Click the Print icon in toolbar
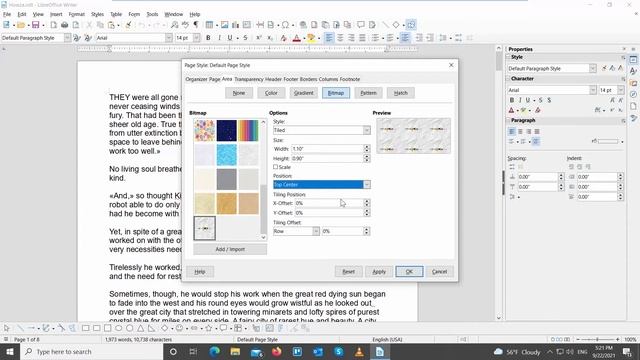640x360 pixels. tap(64, 25)
